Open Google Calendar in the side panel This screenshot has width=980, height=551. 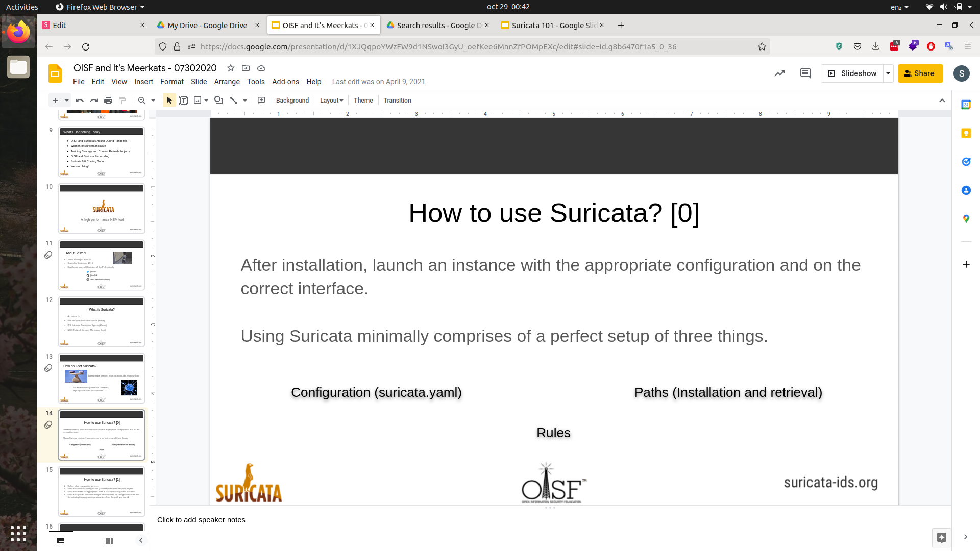tap(966, 105)
